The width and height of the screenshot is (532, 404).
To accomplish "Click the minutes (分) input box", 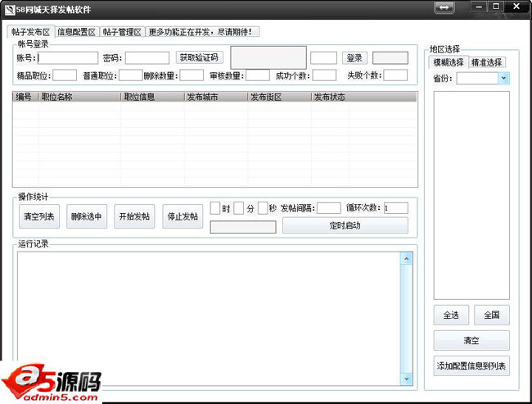I will tap(239, 208).
